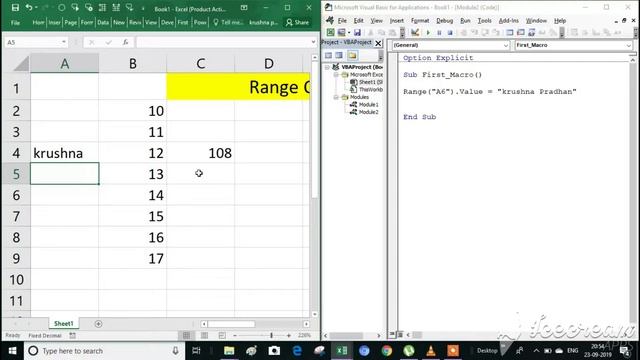Select the yellow Range header cell

pyautogui.click(x=238, y=87)
